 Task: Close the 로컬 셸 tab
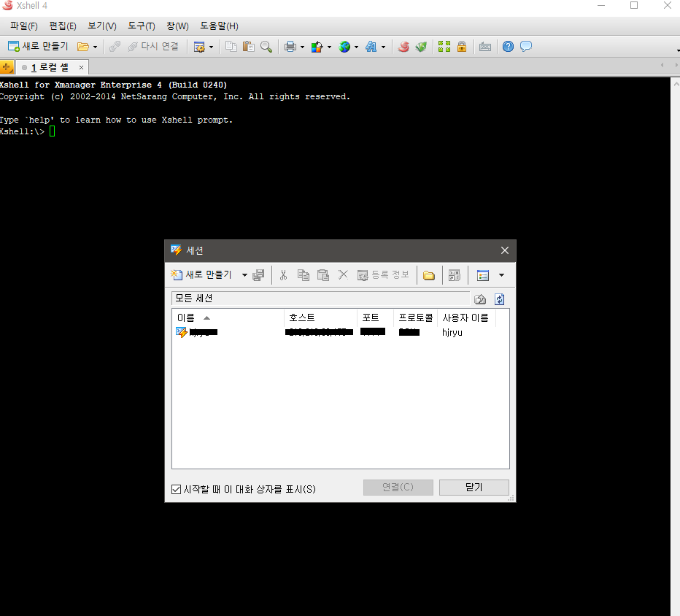[81, 67]
